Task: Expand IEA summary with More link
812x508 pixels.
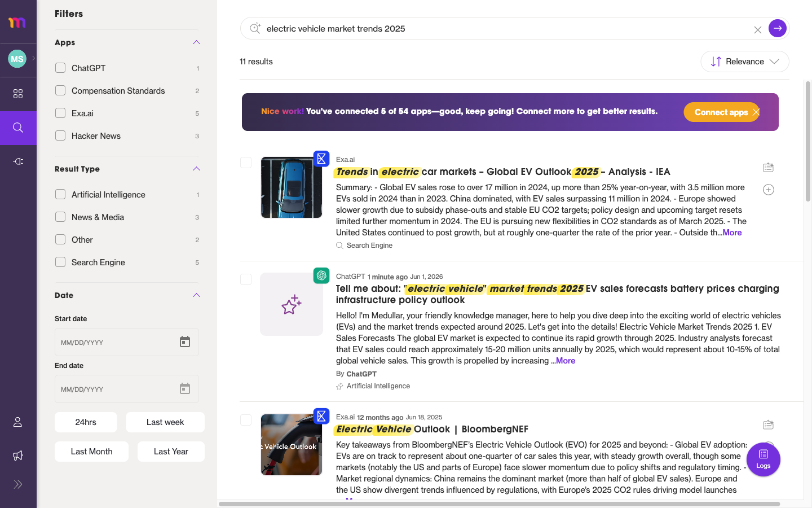Action: coord(732,233)
